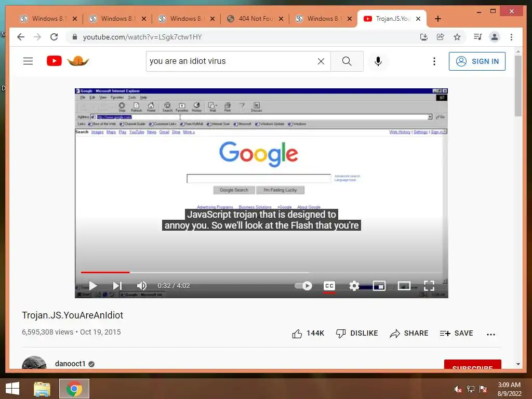Click the SIGN IN button
The width and height of the screenshot is (532, 399).
coord(477,61)
